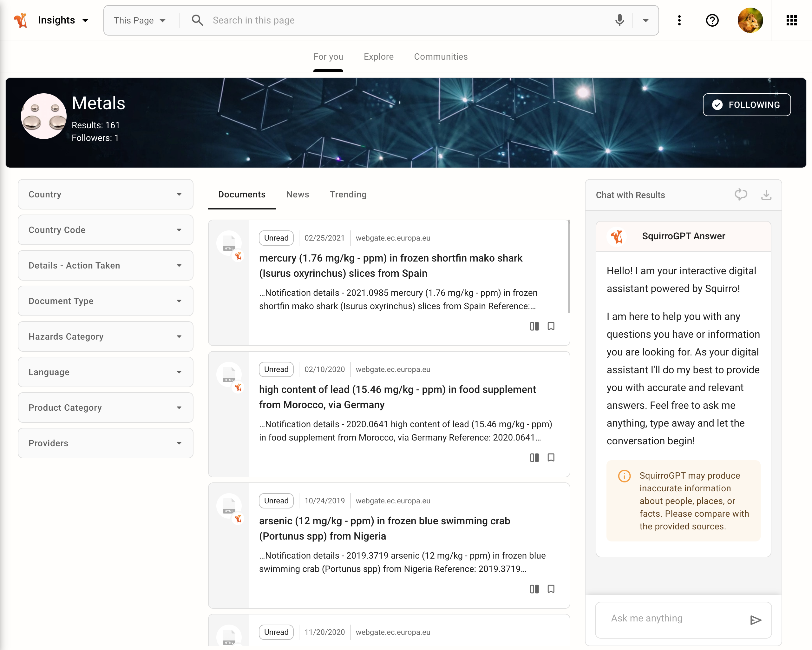Focus the Search in this page field
The height and width of the screenshot is (650, 812).
pos(409,20)
